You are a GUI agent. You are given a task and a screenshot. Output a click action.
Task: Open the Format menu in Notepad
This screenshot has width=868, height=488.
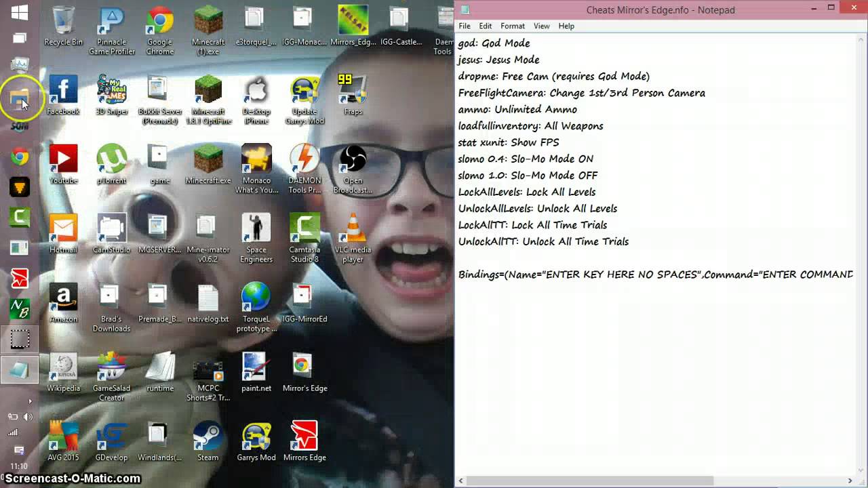pos(513,26)
